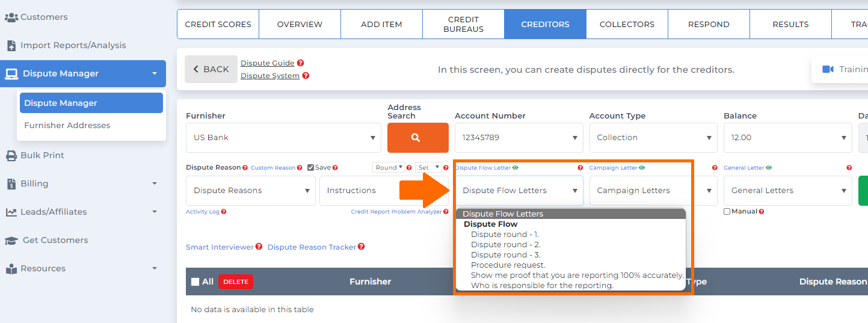This screenshot has height=323, width=868.
Task: Switch to the COLLECTORS tab
Action: pyautogui.click(x=627, y=25)
